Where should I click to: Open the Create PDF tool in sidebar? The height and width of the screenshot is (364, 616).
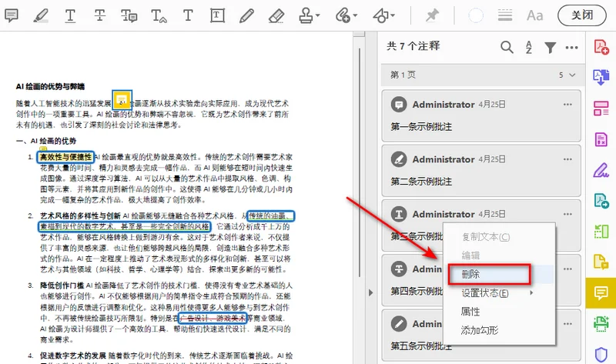click(601, 47)
